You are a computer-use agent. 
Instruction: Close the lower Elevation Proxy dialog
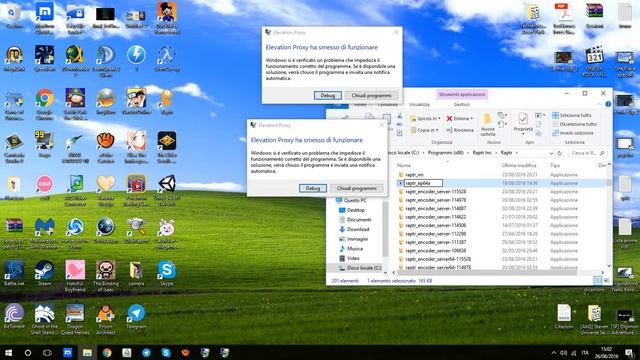381,125
